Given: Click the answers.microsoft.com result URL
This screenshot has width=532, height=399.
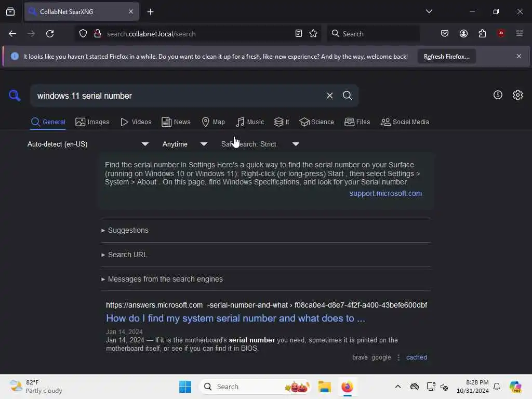Looking at the screenshot, I should click(267, 305).
